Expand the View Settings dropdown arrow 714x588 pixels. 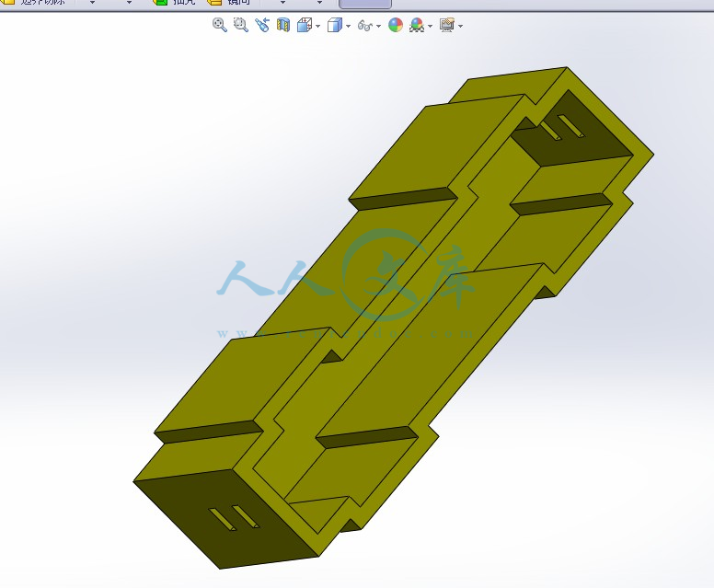tap(460, 26)
